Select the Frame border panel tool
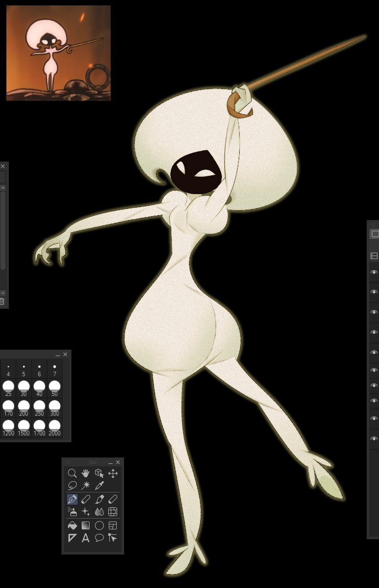The image size is (379, 588). (x=112, y=526)
